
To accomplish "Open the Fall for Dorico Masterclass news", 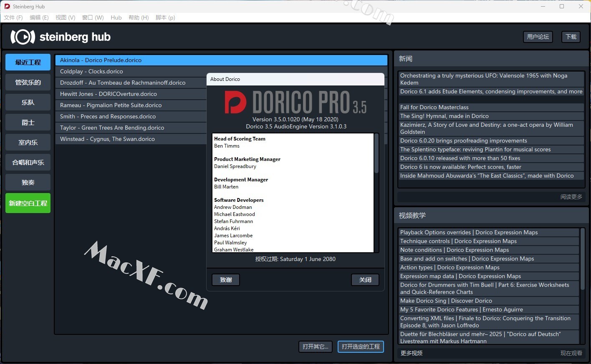I will pos(434,107).
